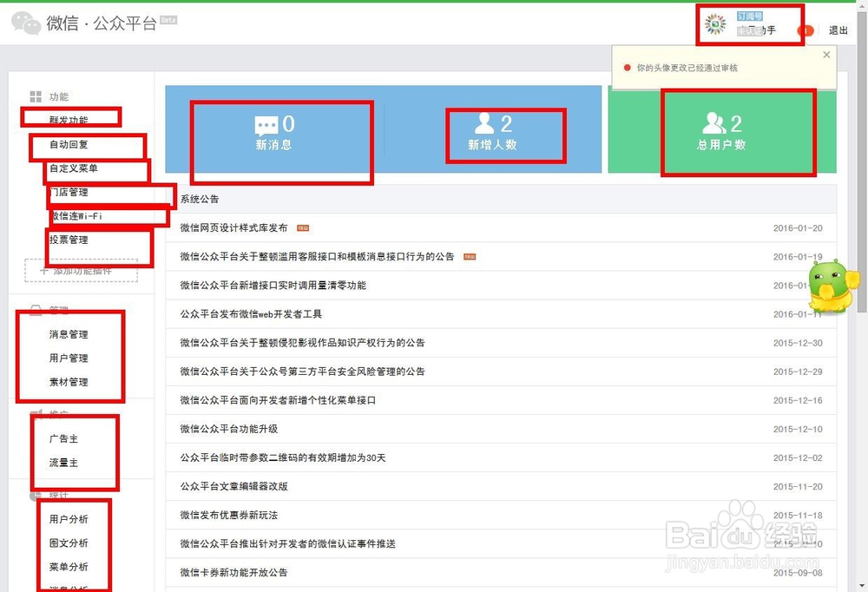Click the WeChat logo icon
Image resolution: width=868 pixels, height=592 pixels.
(26, 23)
